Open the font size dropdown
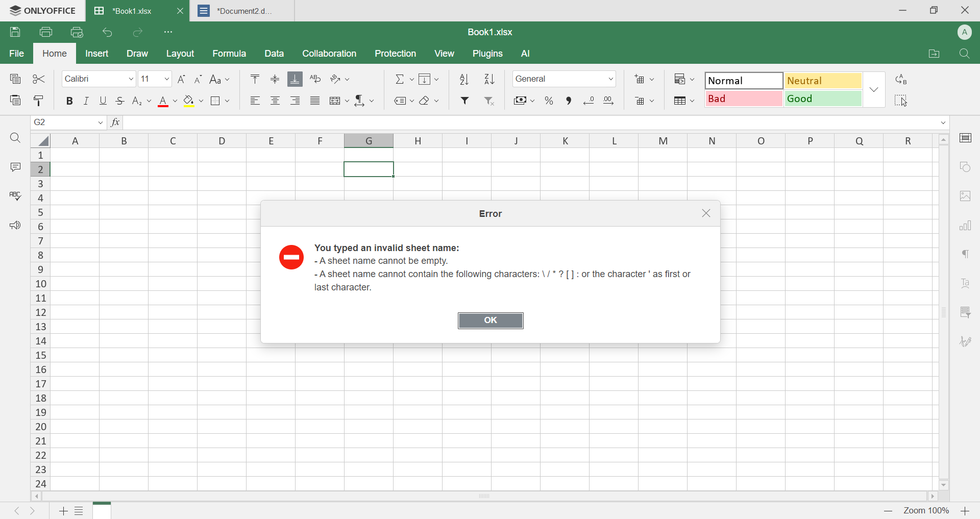The height and width of the screenshot is (519, 980). click(166, 79)
